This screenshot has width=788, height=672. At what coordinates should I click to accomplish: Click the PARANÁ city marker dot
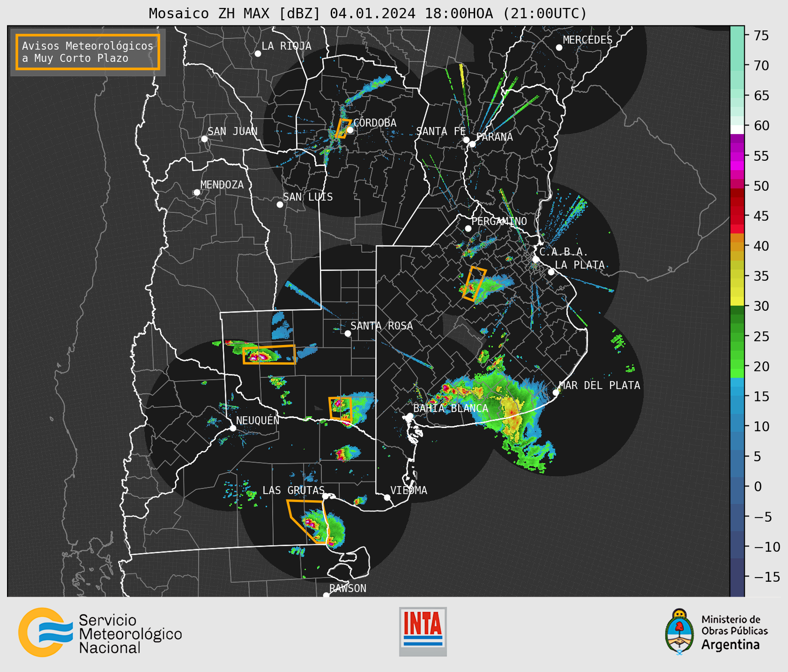(472, 144)
